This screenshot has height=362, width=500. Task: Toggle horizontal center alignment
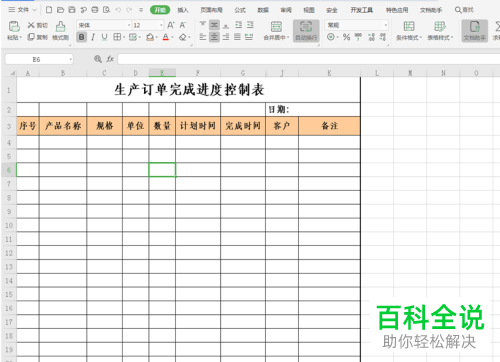click(214, 37)
